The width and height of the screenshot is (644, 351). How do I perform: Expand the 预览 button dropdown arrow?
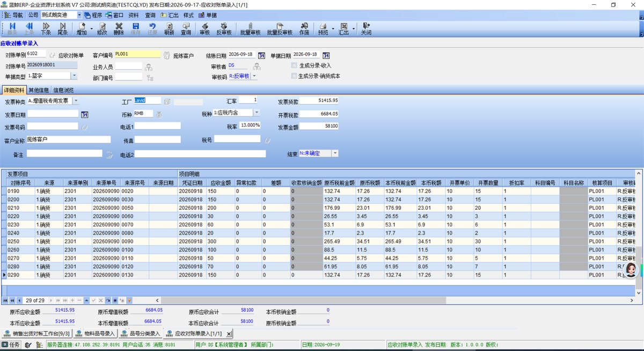click(333, 29)
